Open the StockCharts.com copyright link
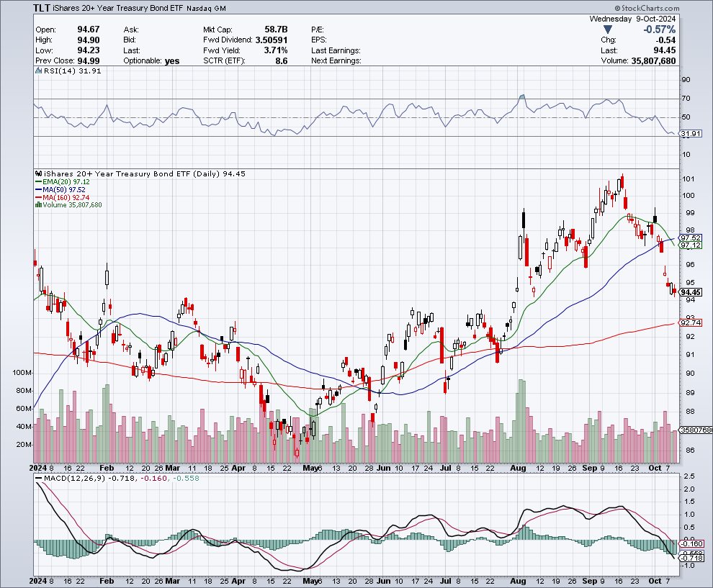This screenshot has height=588, width=713. point(647,8)
